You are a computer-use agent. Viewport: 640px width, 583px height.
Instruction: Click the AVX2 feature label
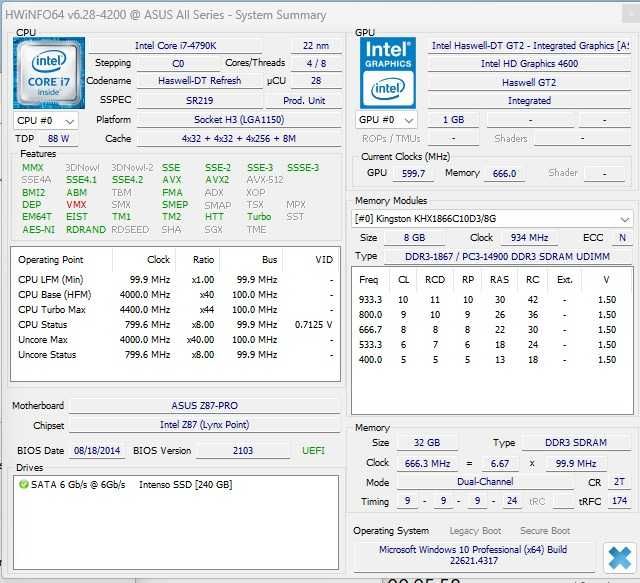[217, 180]
